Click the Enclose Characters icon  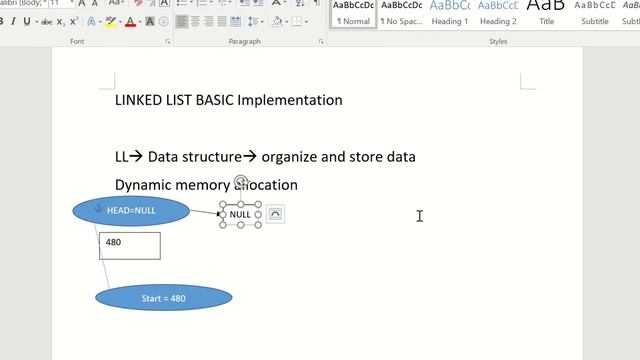click(x=163, y=22)
